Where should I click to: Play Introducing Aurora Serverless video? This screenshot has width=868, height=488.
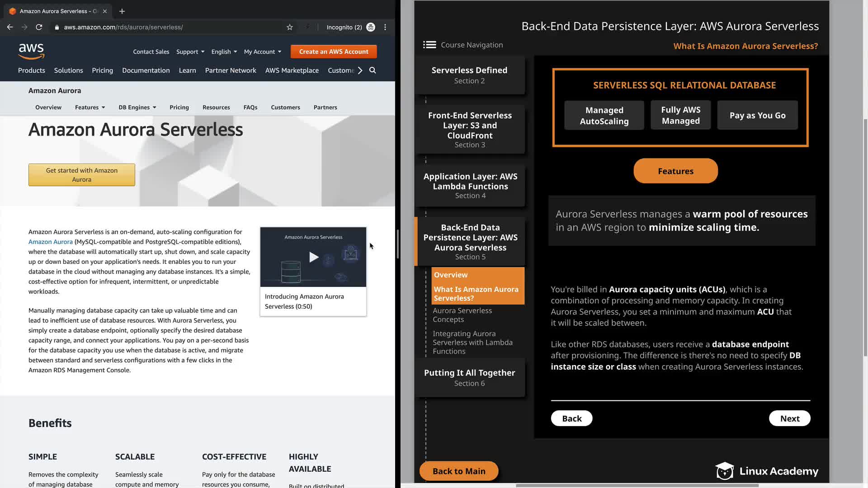pos(313,257)
